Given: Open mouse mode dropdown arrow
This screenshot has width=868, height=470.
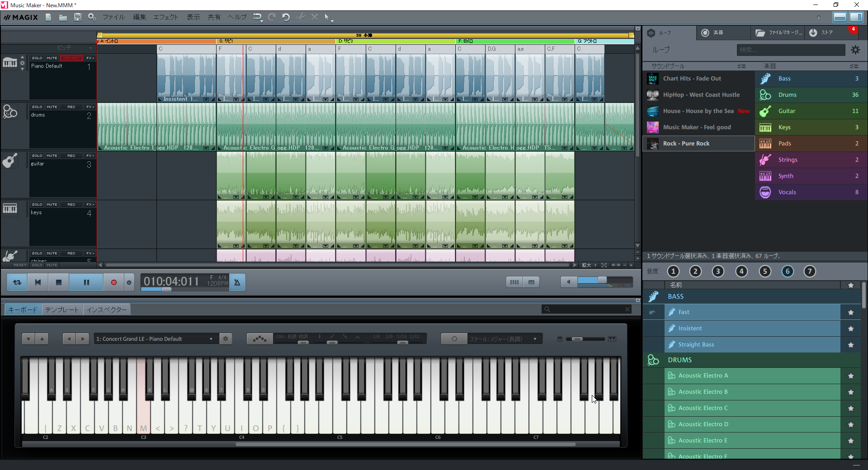Looking at the screenshot, I should (332, 21).
